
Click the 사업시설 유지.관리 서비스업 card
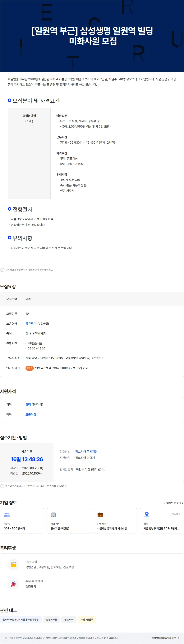pyautogui.click(x=115, y=521)
